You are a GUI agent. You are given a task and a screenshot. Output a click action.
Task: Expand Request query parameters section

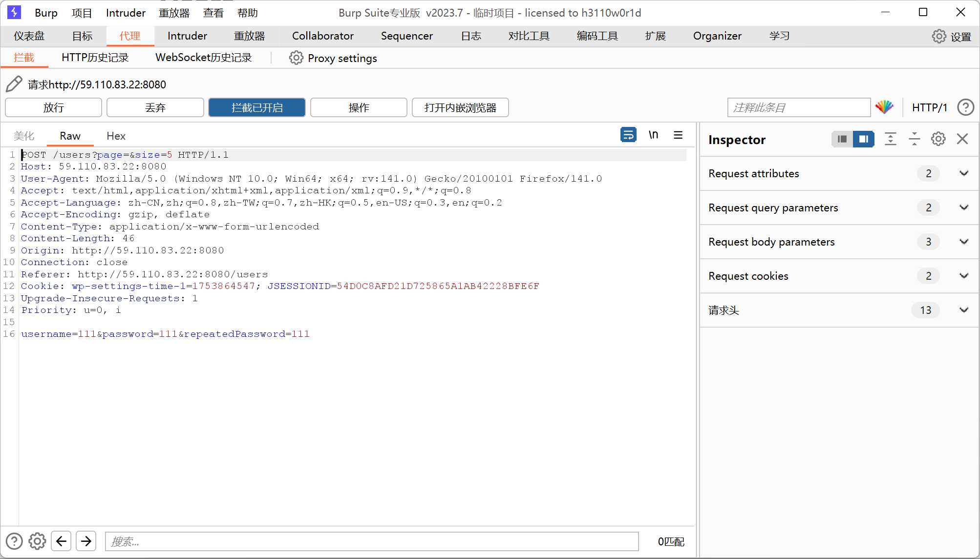pyautogui.click(x=839, y=207)
